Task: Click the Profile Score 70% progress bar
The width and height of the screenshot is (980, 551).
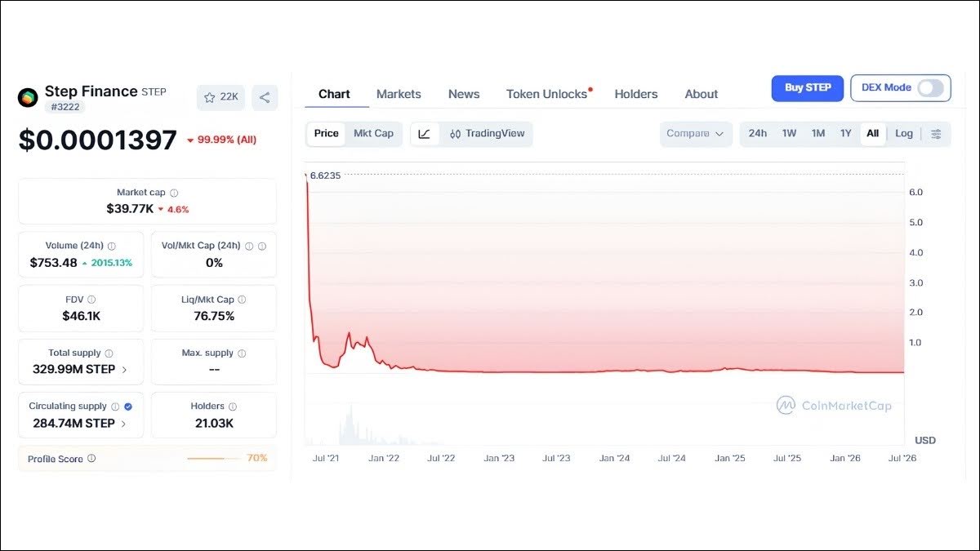Action: 214,459
